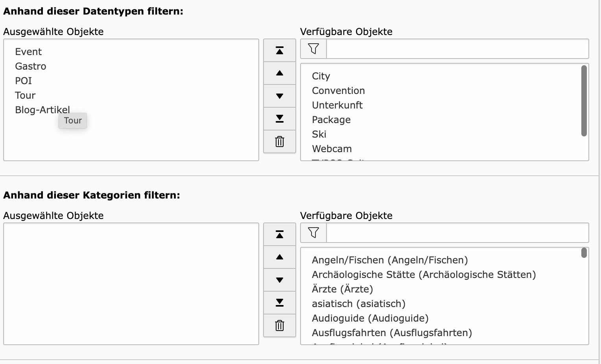This screenshot has height=364, width=601.
Task: Click filter funnel icon above categories list
Action: coord(313,233)
